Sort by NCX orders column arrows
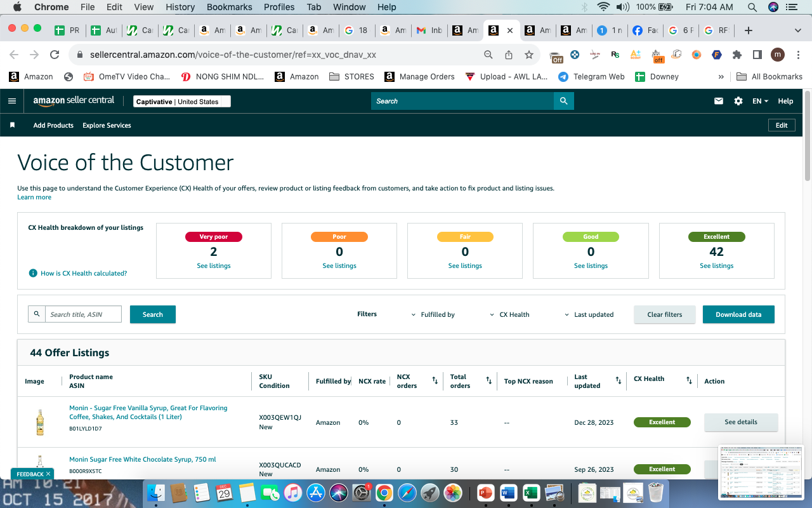 pos(435,380)
